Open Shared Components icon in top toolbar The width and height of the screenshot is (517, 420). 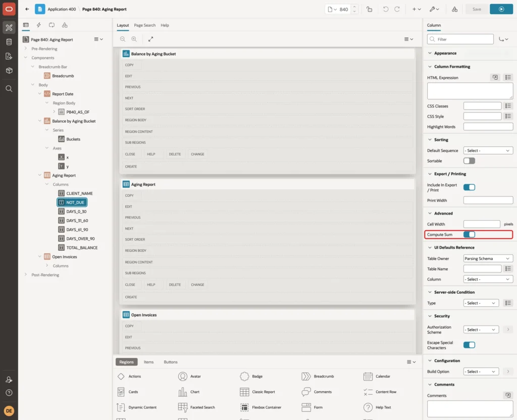click(454, 9)
